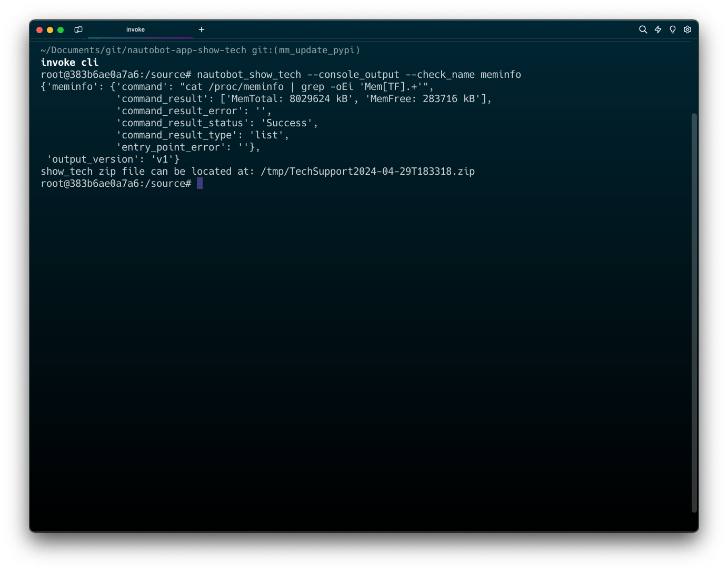Close the terminal window with red button
The height and width of the screenshot is (571, 728).
(39, 30)
